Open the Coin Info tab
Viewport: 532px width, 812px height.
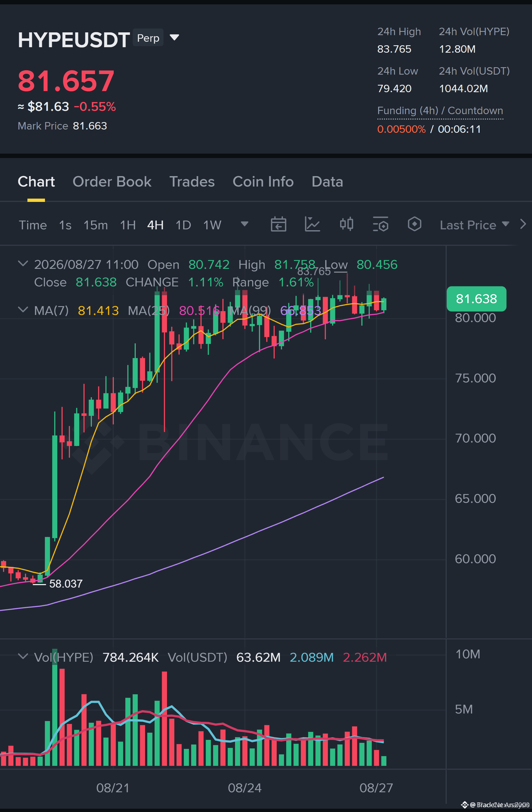263,182
